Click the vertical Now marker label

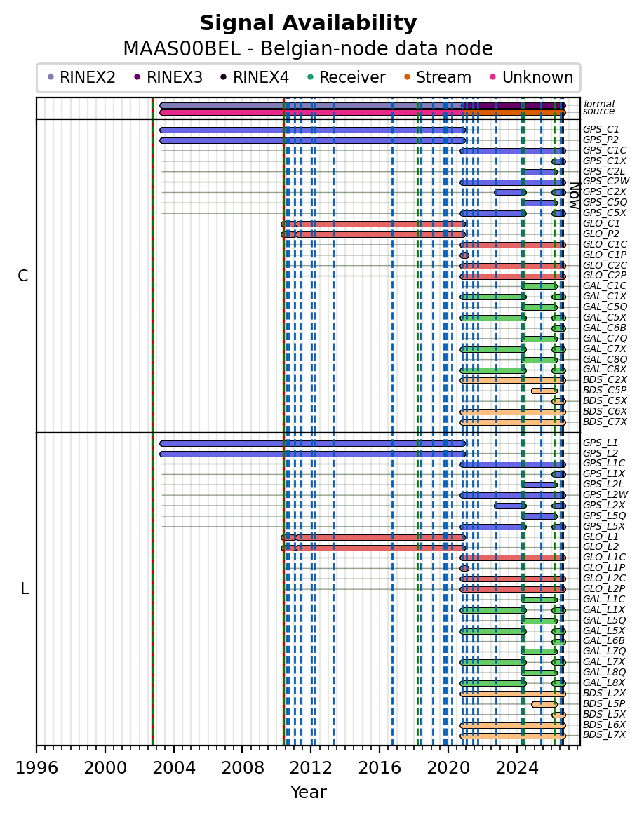coord(574,196)
